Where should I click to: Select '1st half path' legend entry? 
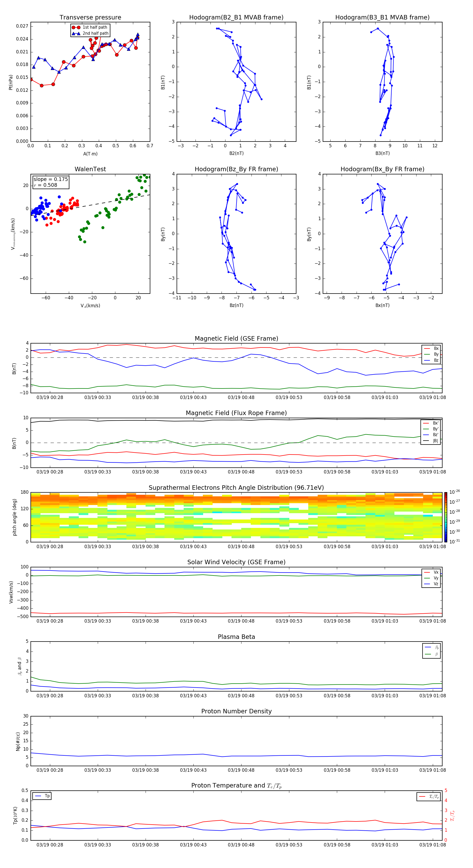90,27
